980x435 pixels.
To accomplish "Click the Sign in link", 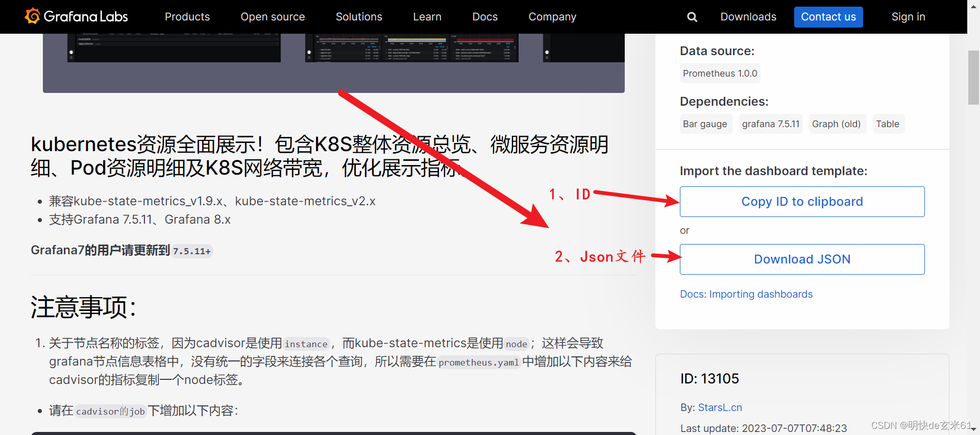I will (908, 17).
